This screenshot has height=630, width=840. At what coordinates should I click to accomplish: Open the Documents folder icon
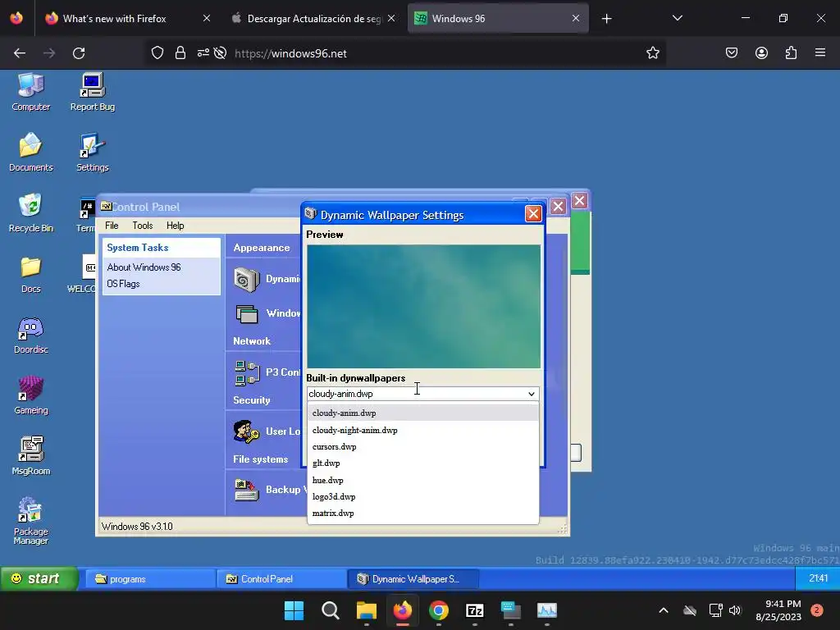click(31, 152)
